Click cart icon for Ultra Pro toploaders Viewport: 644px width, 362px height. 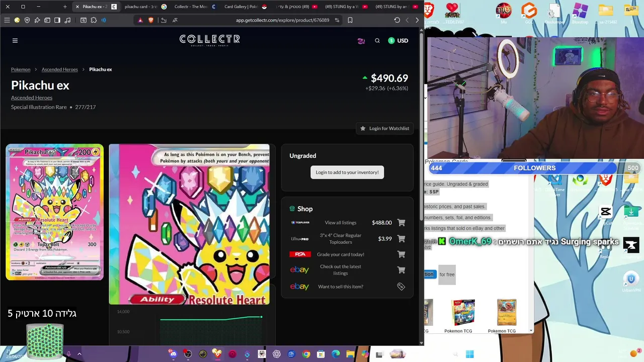(401, 239)
